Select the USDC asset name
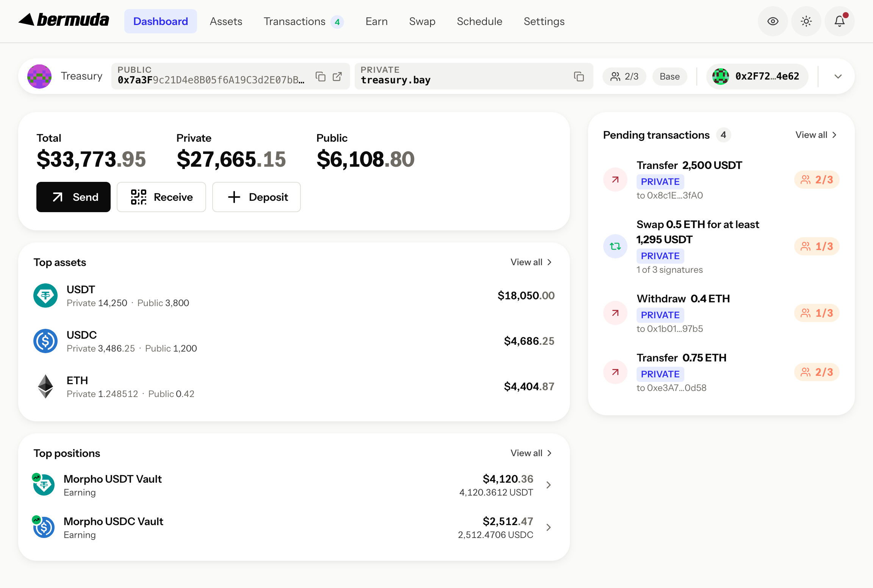Viewport: 873px width, 588px height. 81,335
